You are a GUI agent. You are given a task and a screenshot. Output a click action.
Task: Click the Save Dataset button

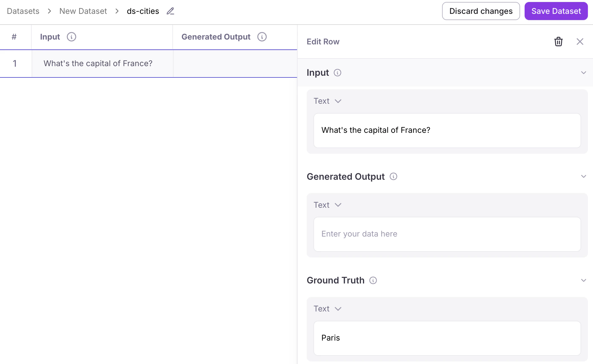click(x=556, y=11)
